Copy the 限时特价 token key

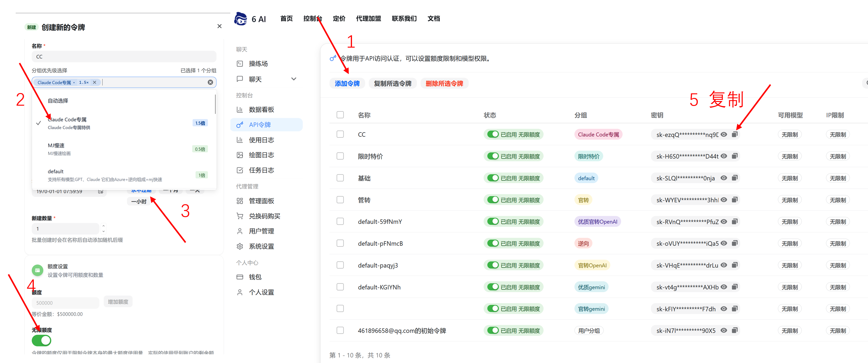pos(735,156)
